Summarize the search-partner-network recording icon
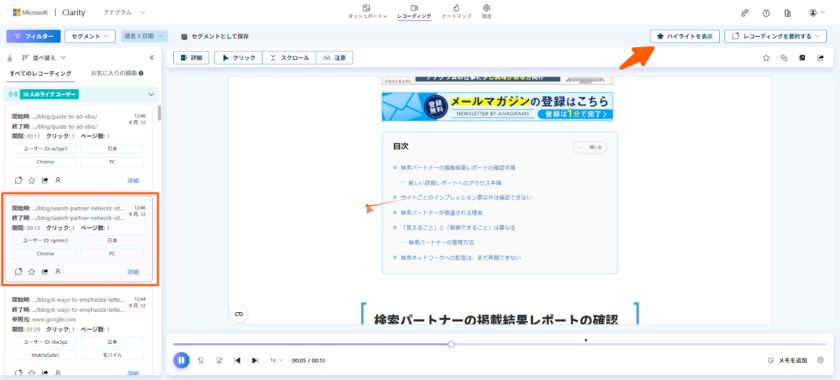 (x=18, y=272)
